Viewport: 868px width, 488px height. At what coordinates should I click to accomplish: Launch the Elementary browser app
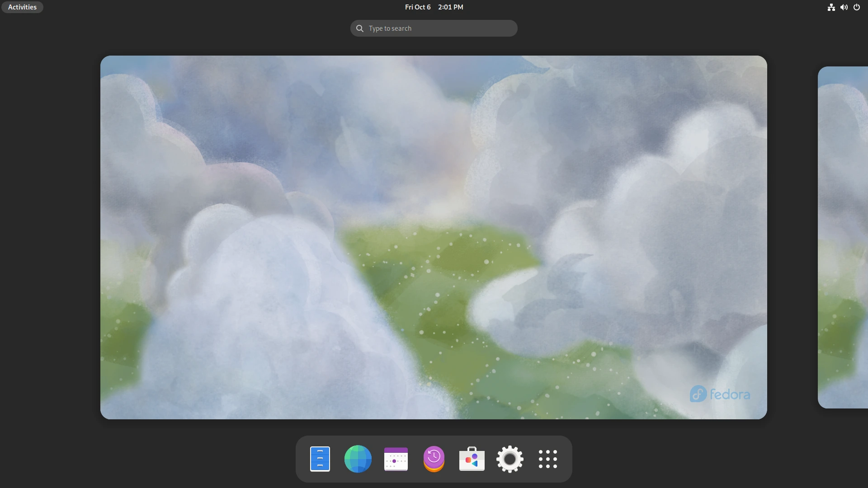click(x=358, y=459)
